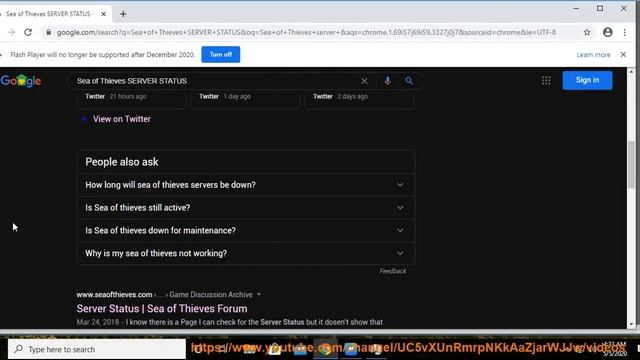Open the Chrome profile account icon

coord(608,32)
